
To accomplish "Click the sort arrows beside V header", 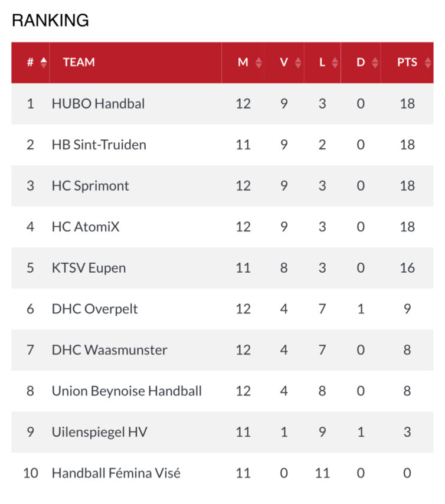I will coord(298,63).
